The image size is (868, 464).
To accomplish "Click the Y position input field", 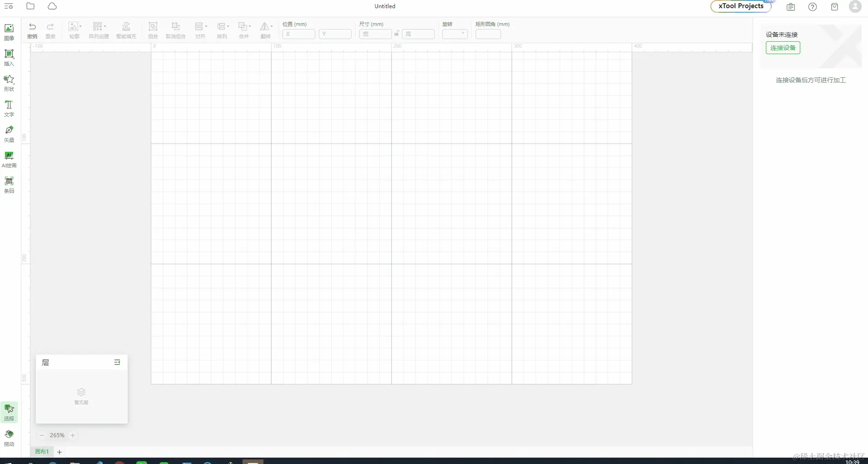I will [x=335, y=34].
